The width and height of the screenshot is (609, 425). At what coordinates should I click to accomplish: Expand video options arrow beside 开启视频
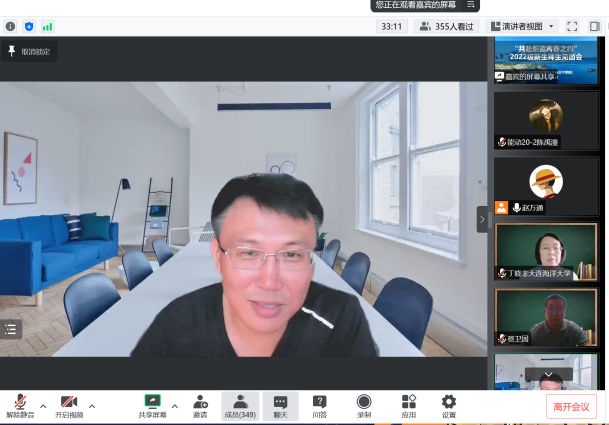click(92, 406)
